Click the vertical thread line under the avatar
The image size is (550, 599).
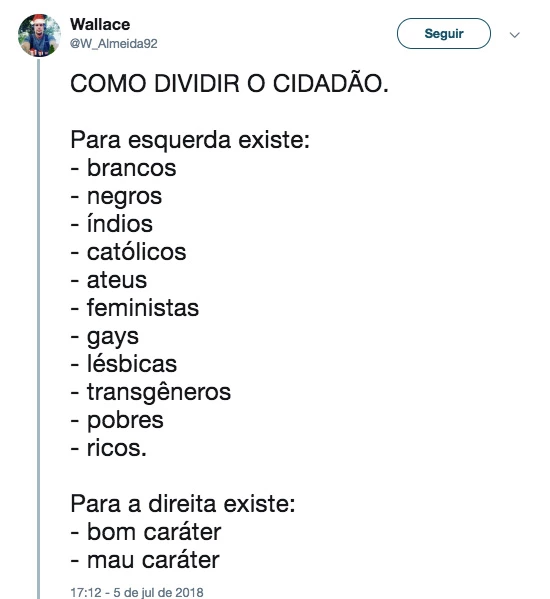(38, 329)
